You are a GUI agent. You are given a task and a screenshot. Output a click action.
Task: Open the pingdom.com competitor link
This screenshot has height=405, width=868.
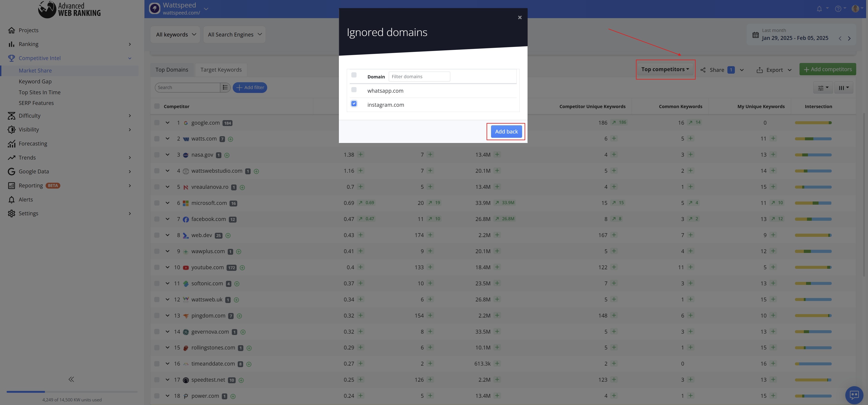(x=208, y=316)
